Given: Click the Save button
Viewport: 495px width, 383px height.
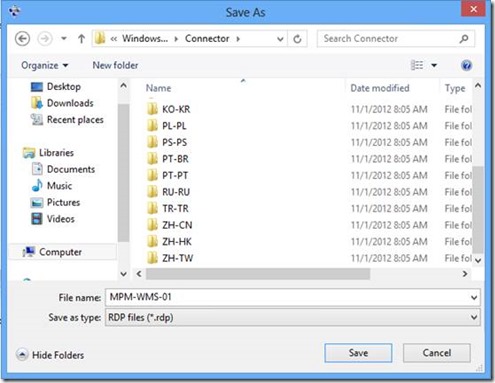Looking at the screenshot, I should pos(358,353).
